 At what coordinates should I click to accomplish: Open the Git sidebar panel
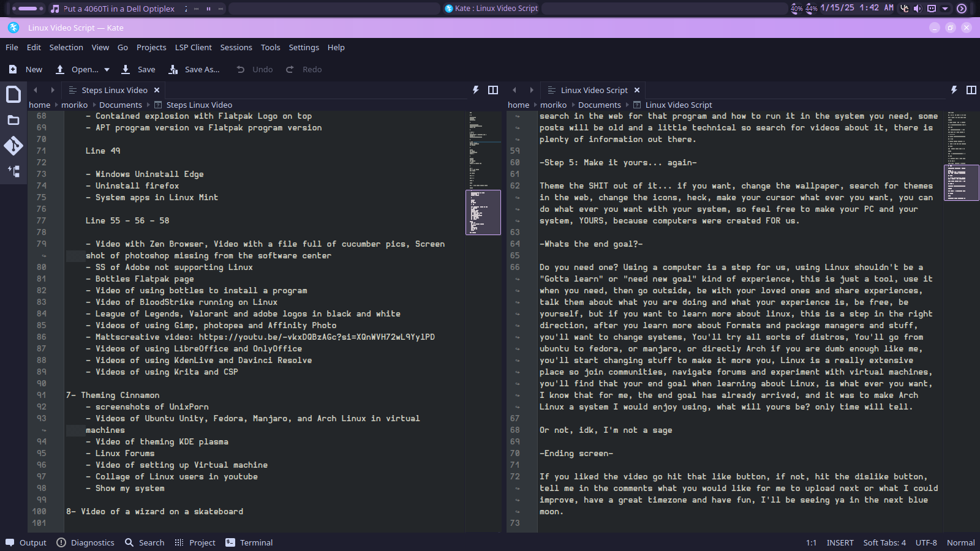pyautogui.click(x=13, y=146)
